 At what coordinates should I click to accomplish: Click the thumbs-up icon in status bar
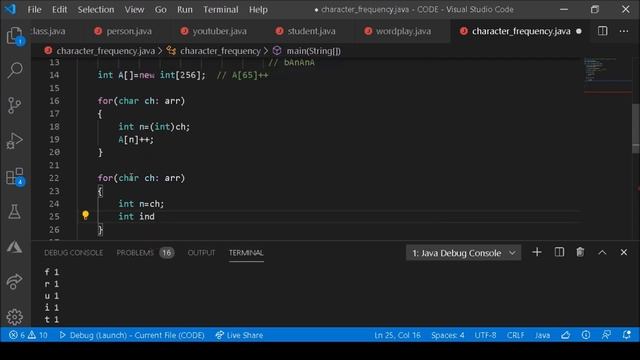click(x=565, y=335)
